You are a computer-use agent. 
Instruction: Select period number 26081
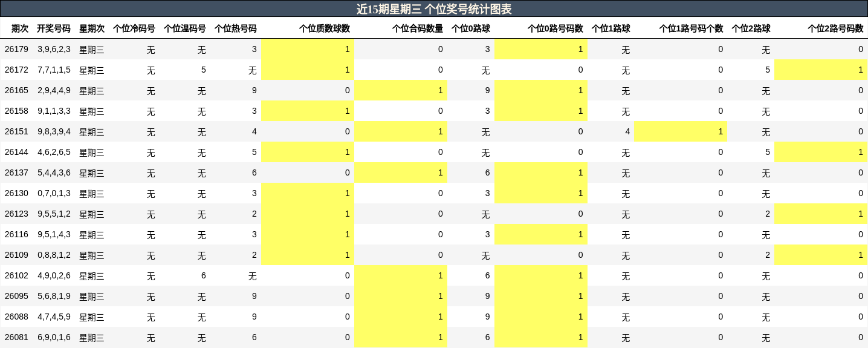point(16,337)
